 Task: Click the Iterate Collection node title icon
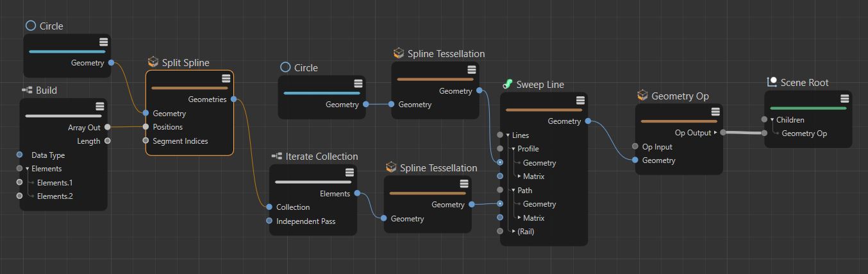pyautogui.click(x=277, y=156)
